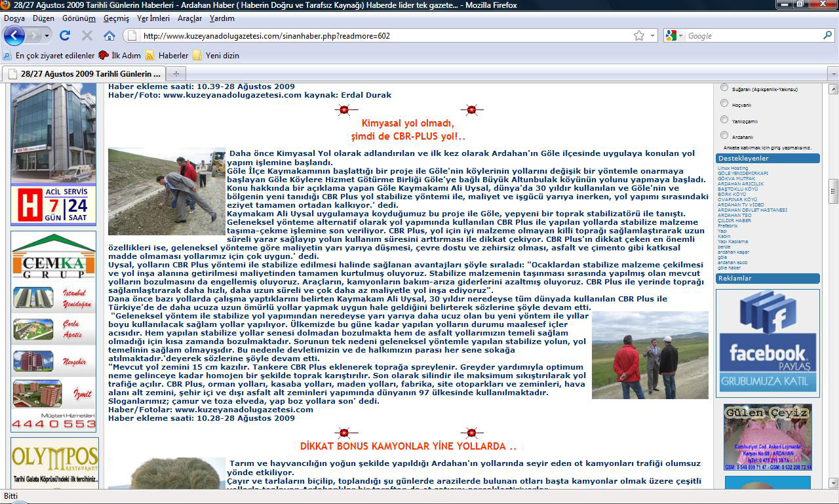
Task: Open the ARDAHAN ARICILIK link
Action: point(740,184)
